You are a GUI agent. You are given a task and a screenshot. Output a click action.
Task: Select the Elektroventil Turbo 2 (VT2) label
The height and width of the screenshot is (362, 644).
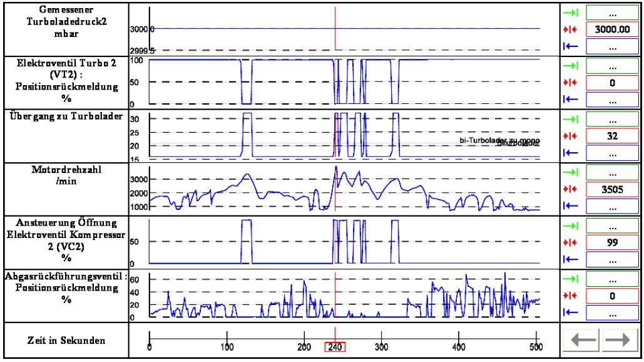pos(66,80)
